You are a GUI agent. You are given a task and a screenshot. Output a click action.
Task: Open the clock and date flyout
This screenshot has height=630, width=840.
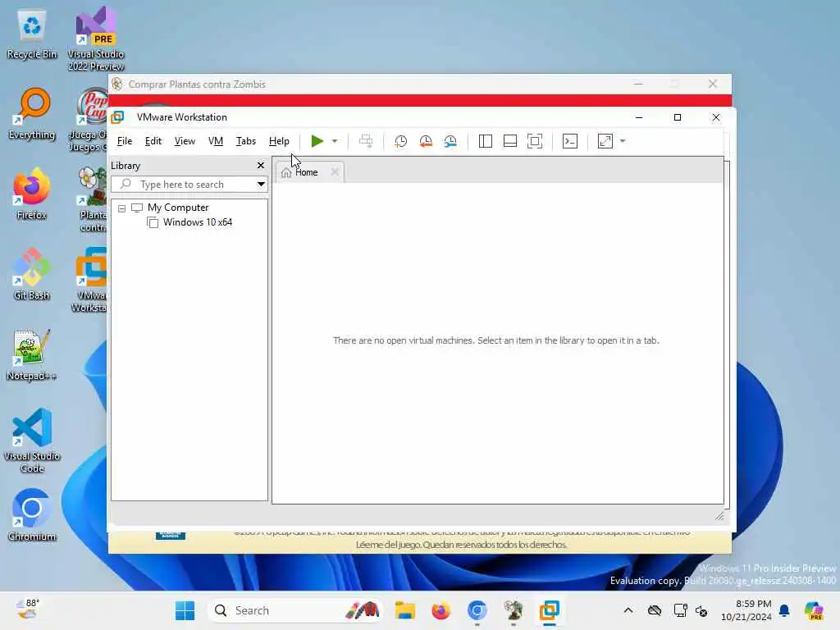(x=746, y=610)
